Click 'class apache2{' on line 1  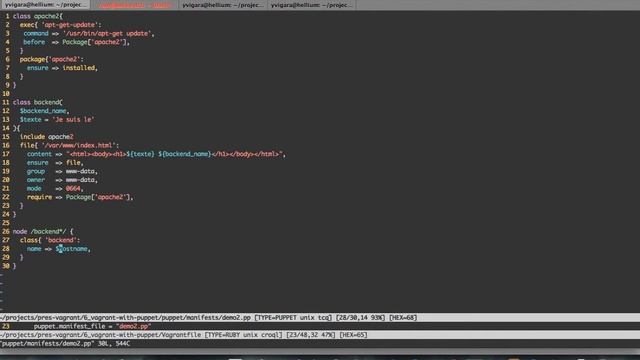click(x=38, y=16)
